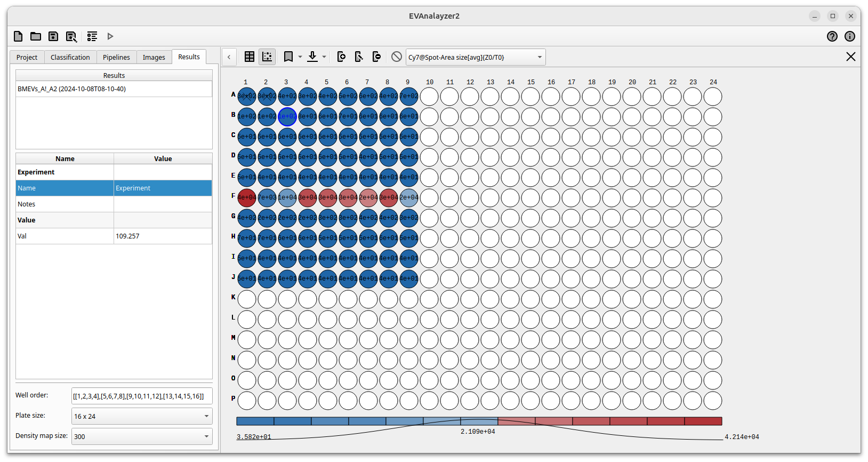Open the Plate size 16 x 24 dropdown
This screenshot has width=868, height=462.
(x=142, y=416)
